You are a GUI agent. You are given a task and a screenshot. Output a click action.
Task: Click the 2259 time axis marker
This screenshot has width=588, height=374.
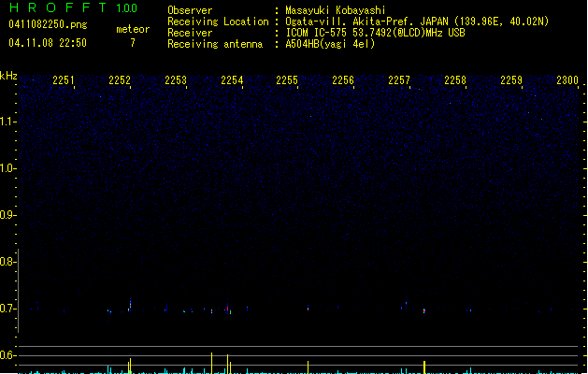point(511,80)
